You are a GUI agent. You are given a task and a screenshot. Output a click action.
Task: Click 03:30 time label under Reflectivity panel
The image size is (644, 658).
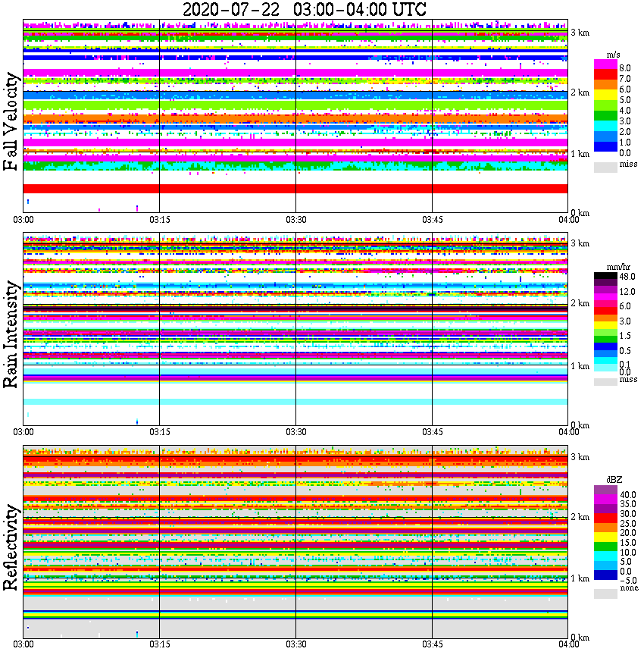point(295,644)
